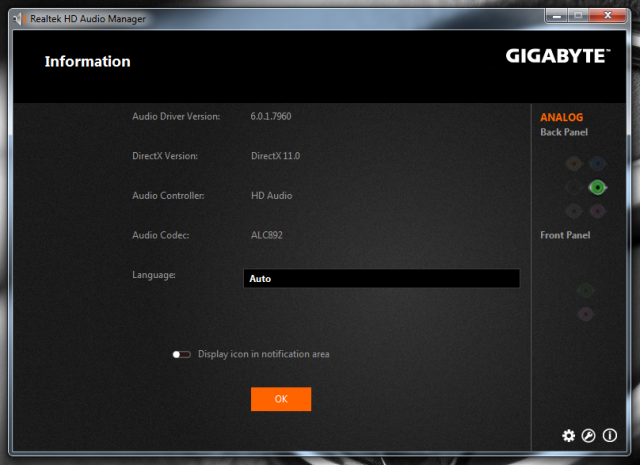Click driver version value 6.0.1.7960
The height and width of the screenshot is (465, 640).
pos(271,116)
